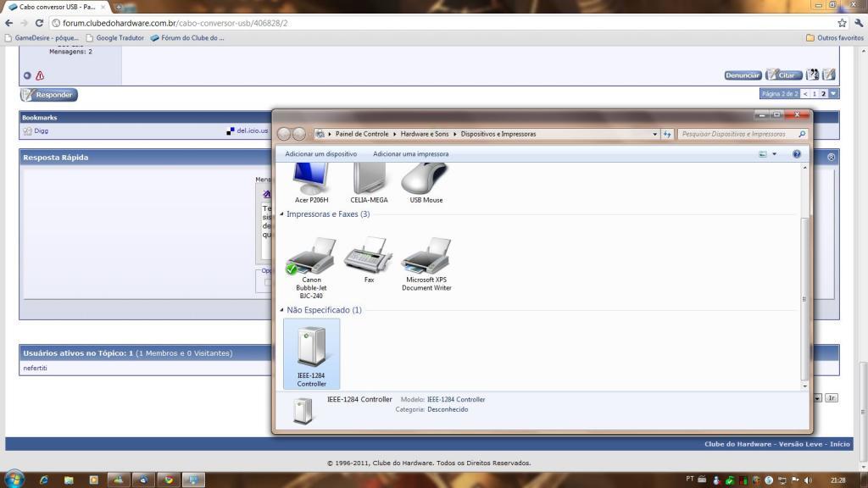Go back in Chrome browser
Viewport: 868px width, 488px height.
(8, 23)
